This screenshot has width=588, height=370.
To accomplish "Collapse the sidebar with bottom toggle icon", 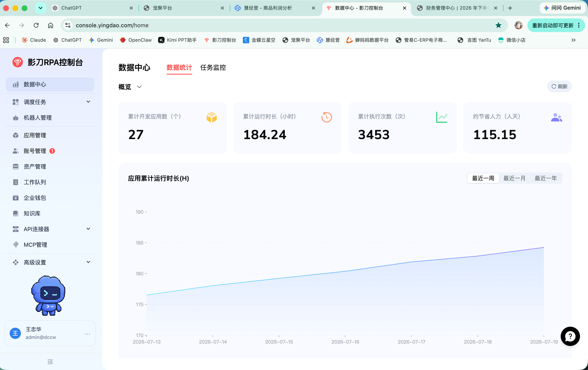I will 50,362.
